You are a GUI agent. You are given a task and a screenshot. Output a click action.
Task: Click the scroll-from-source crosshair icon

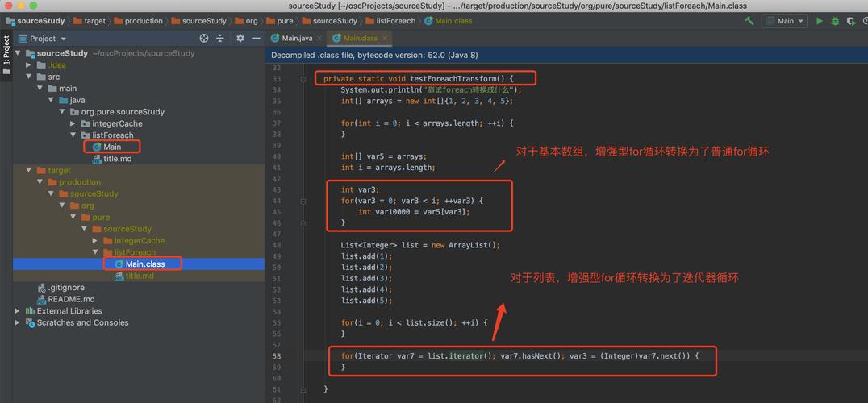point(204,38)
